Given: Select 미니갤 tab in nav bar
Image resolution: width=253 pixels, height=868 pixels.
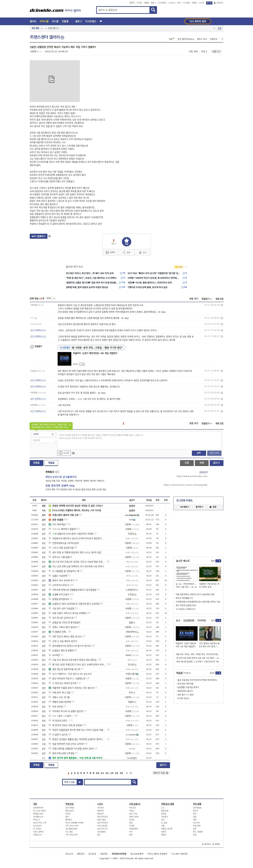Looking at the screenshot, I should pos(55,21).
